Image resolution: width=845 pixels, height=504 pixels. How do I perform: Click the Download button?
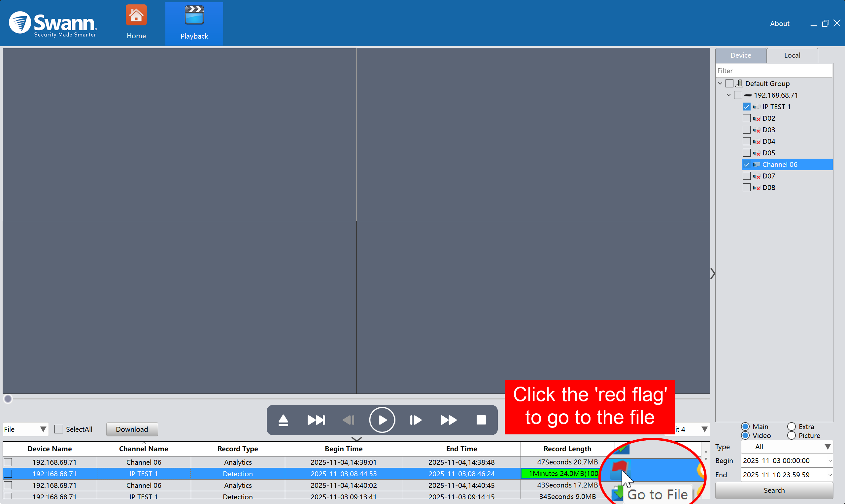[132, 429]
